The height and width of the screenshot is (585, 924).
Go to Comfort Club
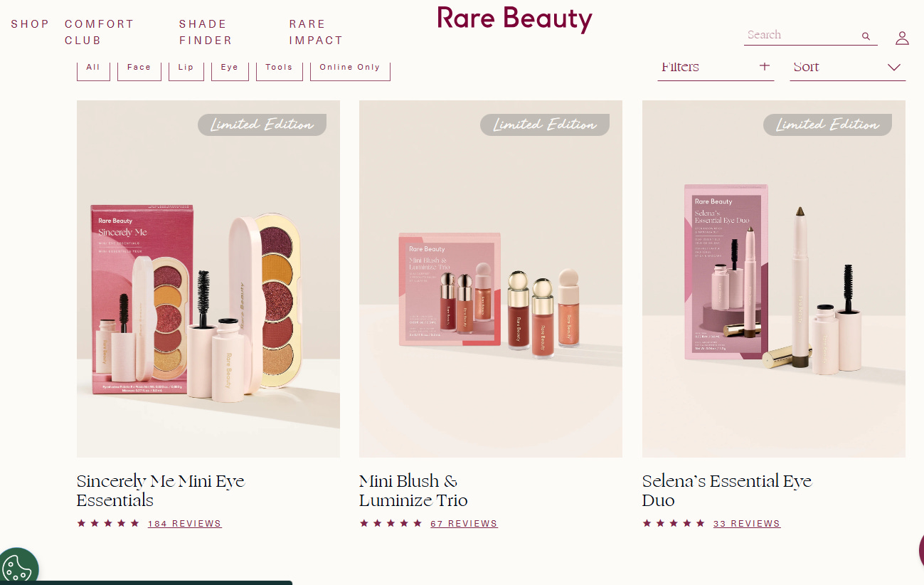[99, 32]
